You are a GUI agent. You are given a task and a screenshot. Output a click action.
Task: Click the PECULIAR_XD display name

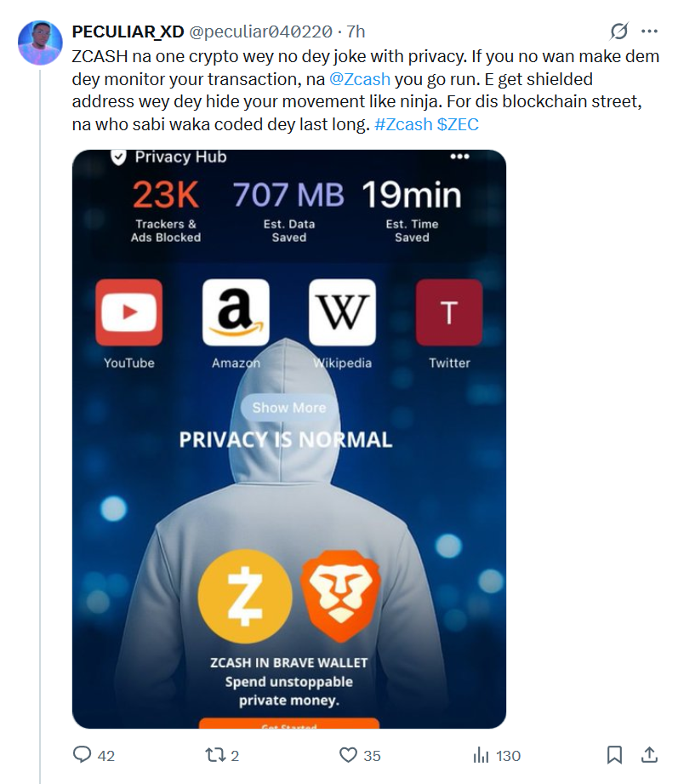pyautogui.click(x=128, y=31)
